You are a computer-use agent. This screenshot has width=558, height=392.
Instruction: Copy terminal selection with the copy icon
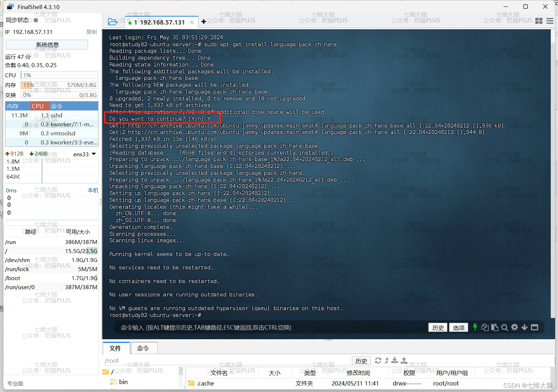pyautogui.click(x=485, y=327)
